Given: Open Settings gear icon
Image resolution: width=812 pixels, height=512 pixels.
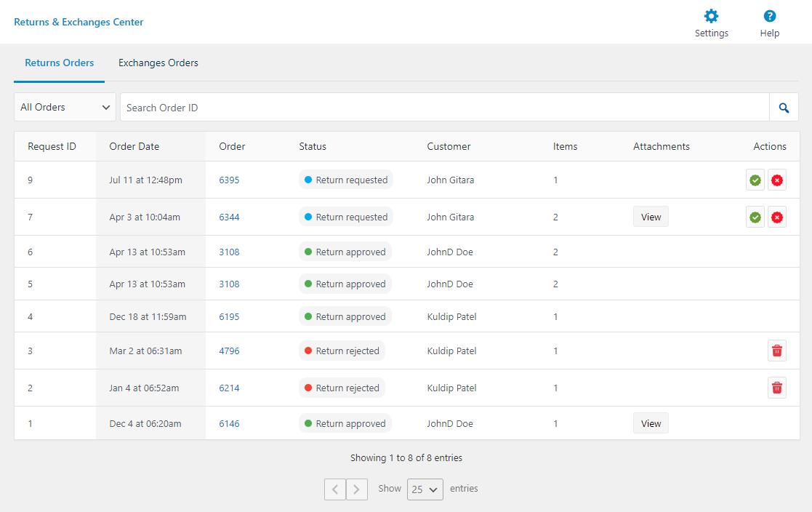Looking at the screenshot, I should tap(711, 17).
